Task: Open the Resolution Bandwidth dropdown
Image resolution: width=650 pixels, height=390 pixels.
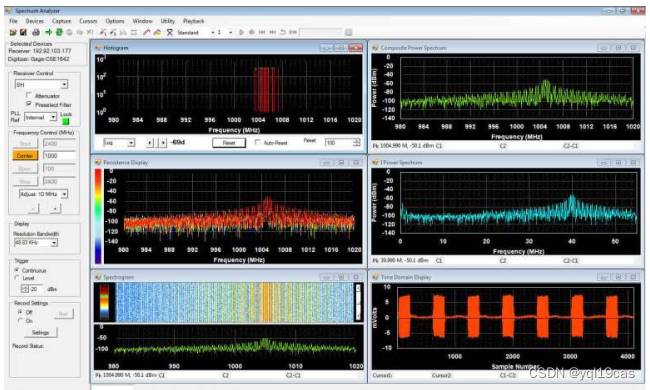Action: tap(54, 243)
